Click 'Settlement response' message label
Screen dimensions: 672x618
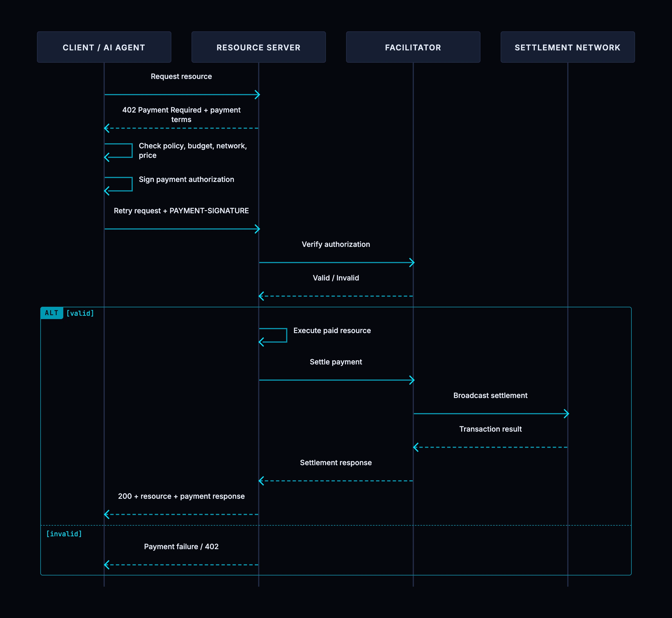pyautogui.click(x=336, y=463)
